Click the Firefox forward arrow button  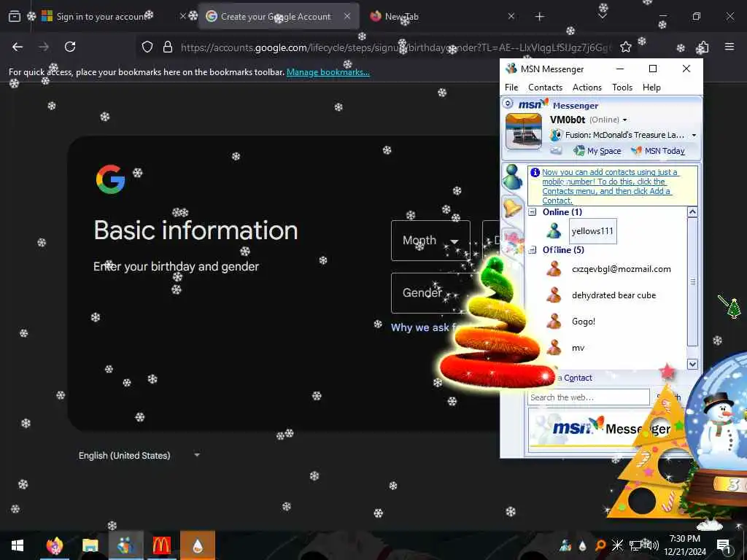44,47
